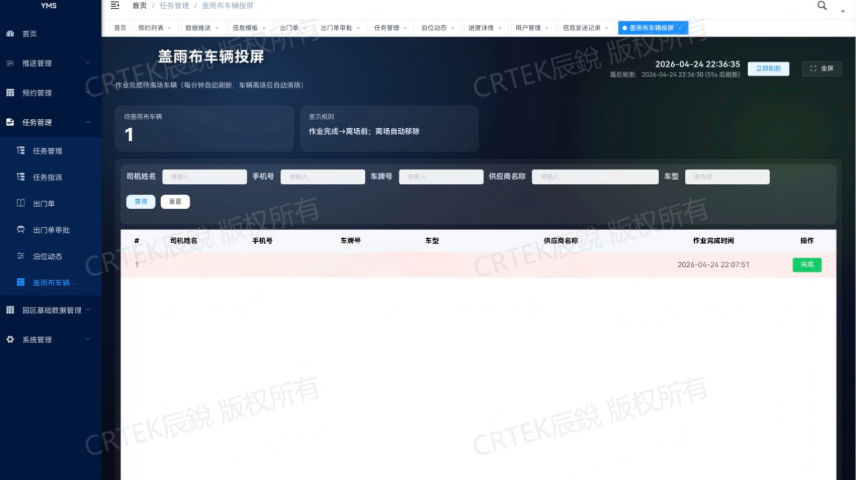Close the active 盖雨布车辆投屏 tab via its x

pos(680,28)
